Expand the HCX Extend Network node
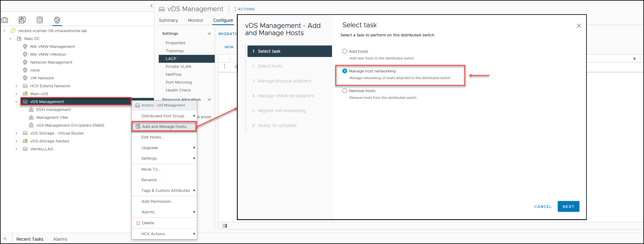Screen dimensions: 644x244 click(16, 86)
